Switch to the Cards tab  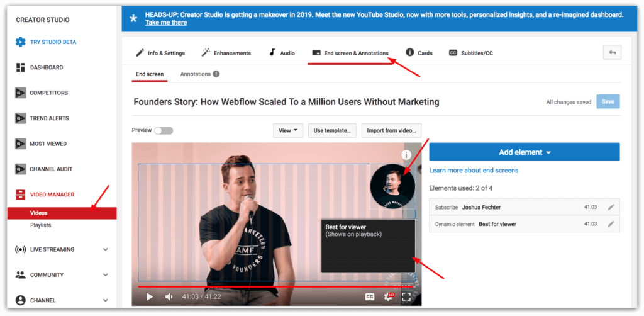coord(419,53)
